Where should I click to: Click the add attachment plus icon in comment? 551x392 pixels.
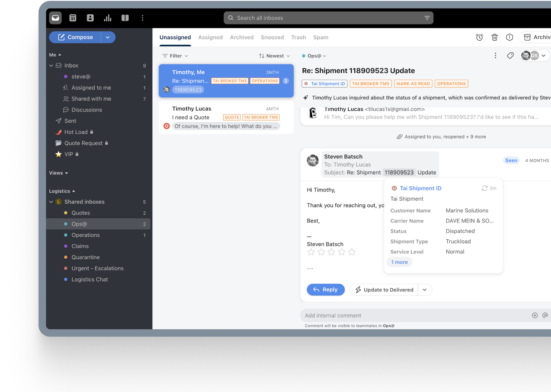(x=535, y=315)
